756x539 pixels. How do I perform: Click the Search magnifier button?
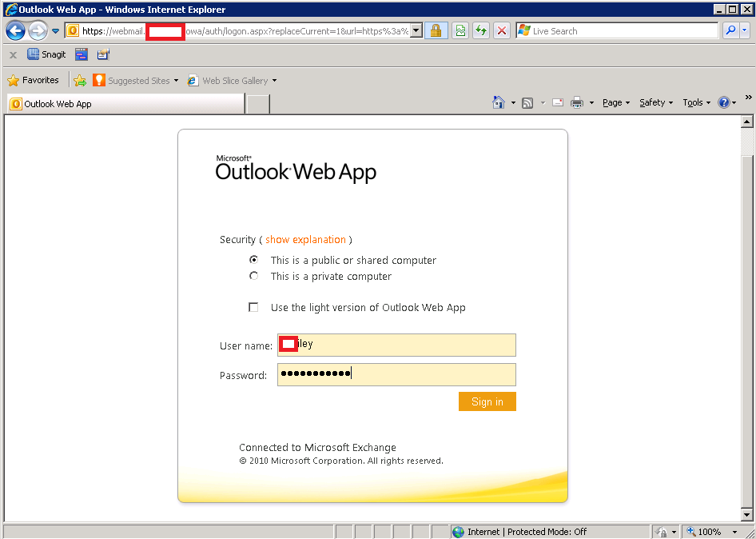[x=731, y=31]
